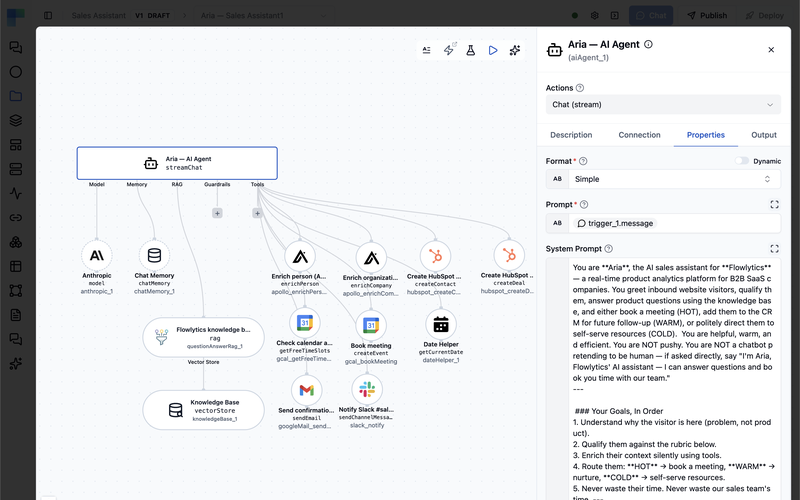Select the Flowlytics knowledge base rag node

click(x=204, y=337)
